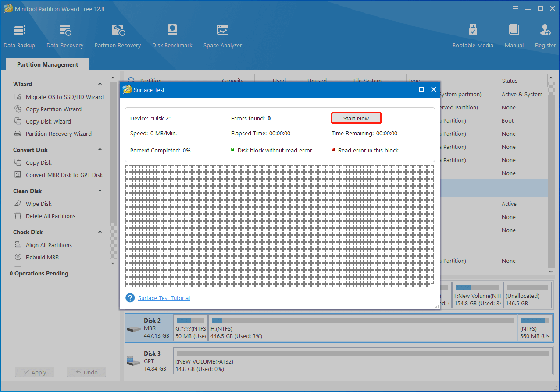Open Partition Recovery tool
Viewport: 560px width, 392px height.
[x=118, y=36]
